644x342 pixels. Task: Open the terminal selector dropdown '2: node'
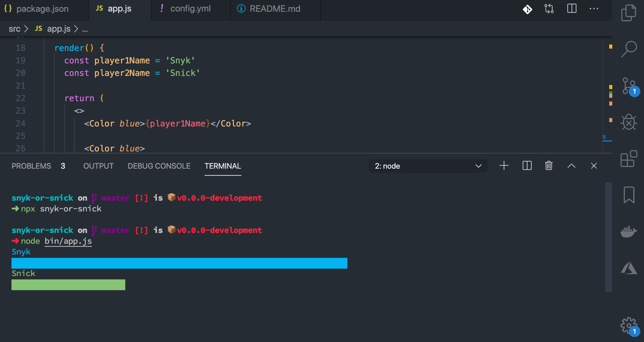[428, 166]
